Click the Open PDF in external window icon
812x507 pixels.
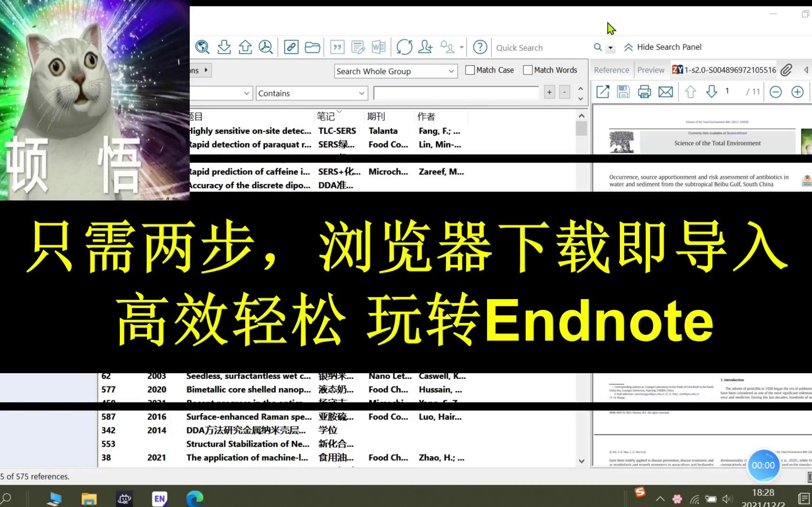coord(603,92)
